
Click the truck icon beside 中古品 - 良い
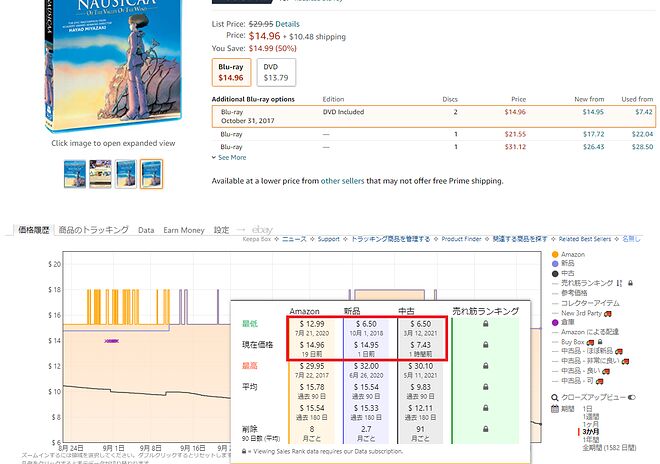(606, 371)
